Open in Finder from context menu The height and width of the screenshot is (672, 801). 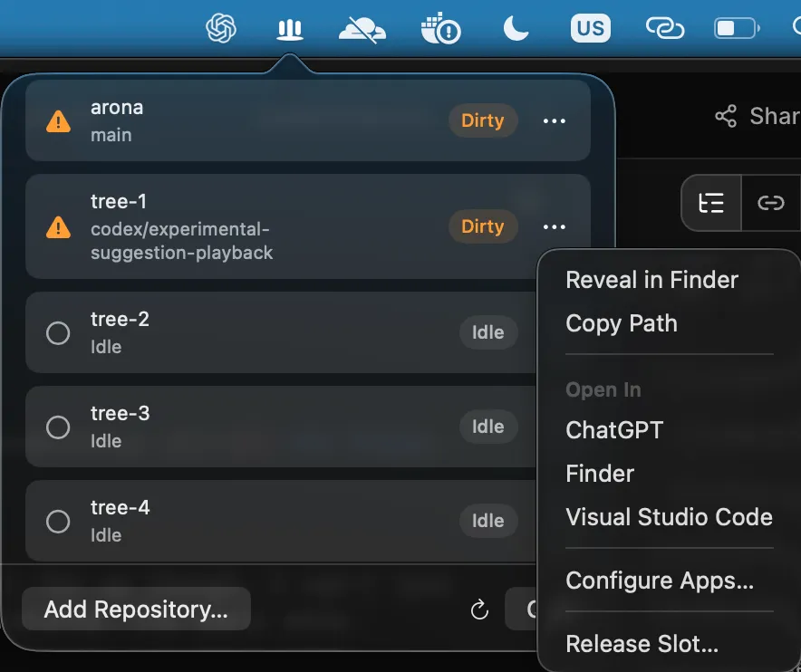click(x=600, y=474)
